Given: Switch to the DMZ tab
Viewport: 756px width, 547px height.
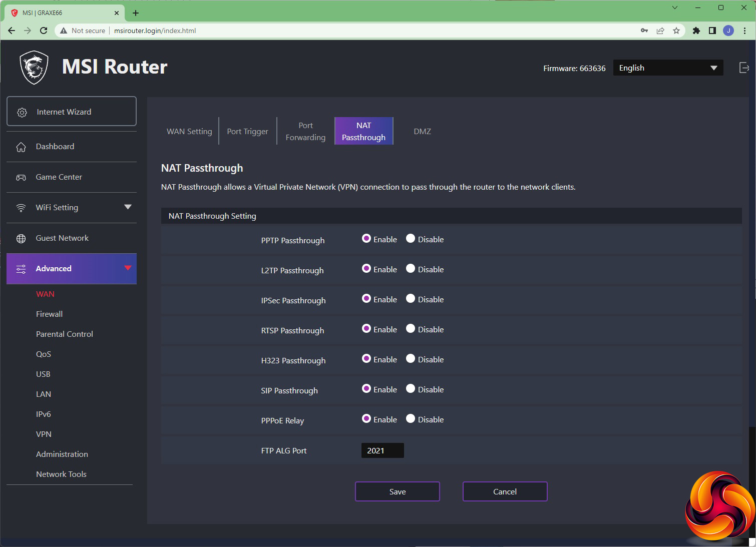Looking at the screenshot, I should (423, 131).
